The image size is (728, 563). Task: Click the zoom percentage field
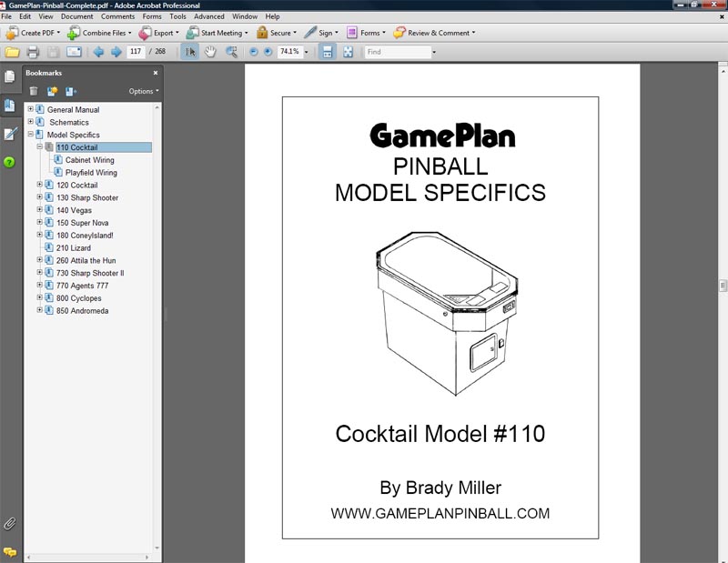289,52
